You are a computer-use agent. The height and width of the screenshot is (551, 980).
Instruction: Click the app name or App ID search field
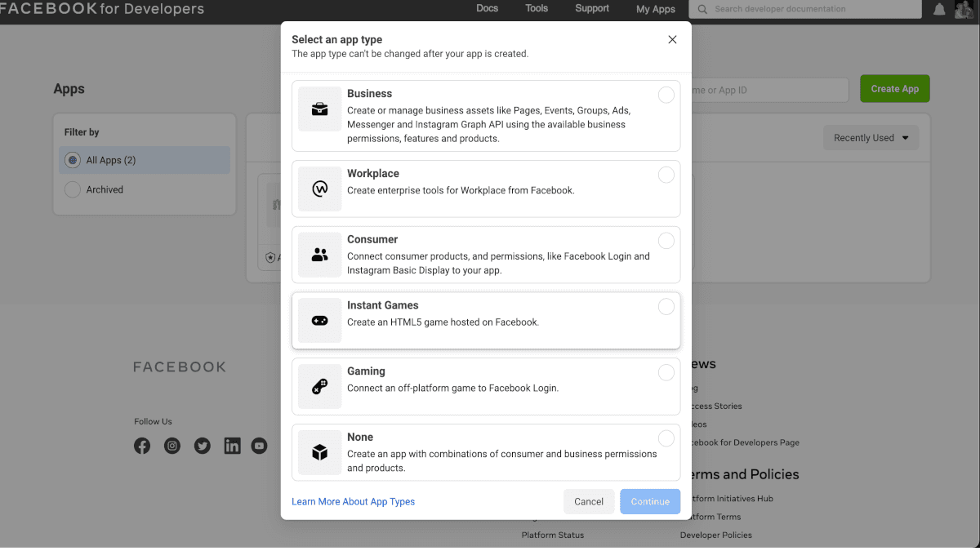coord(769,90)
